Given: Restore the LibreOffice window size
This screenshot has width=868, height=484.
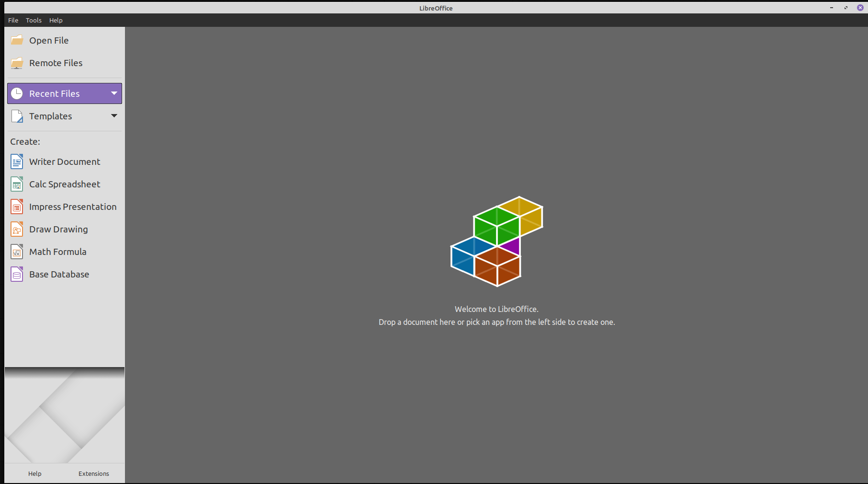Looking at the screenshot, I should [846, 8].
